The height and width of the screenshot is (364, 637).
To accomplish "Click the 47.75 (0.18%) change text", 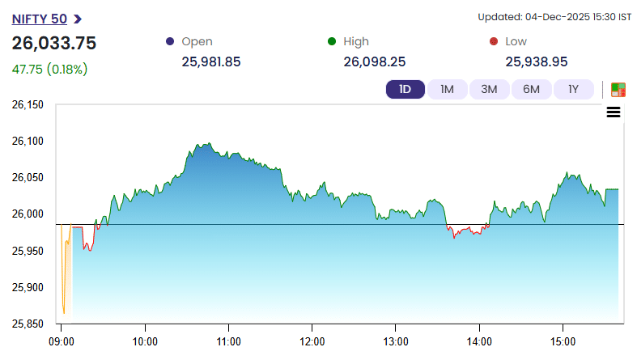I will pyautogui.click(x=49, y=69).
